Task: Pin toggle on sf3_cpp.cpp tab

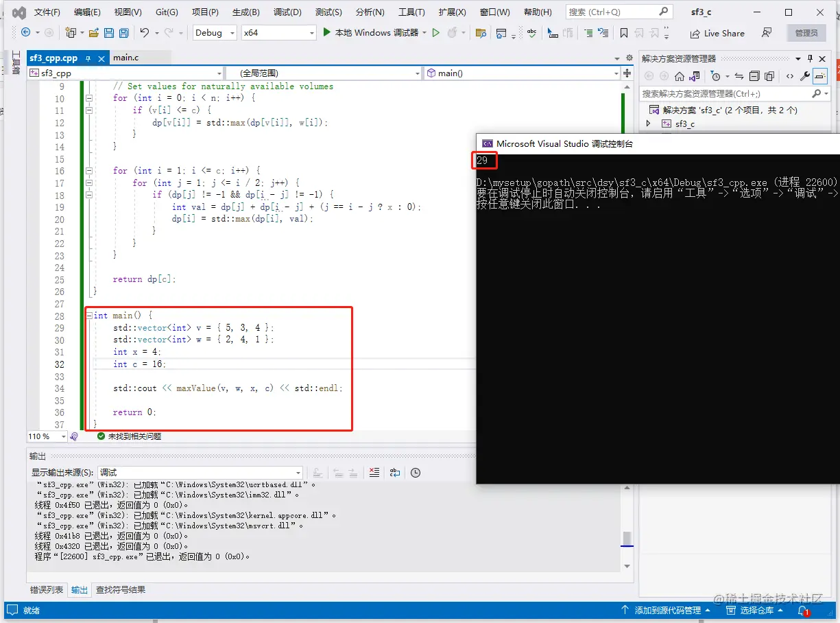Action: [88, 58]
